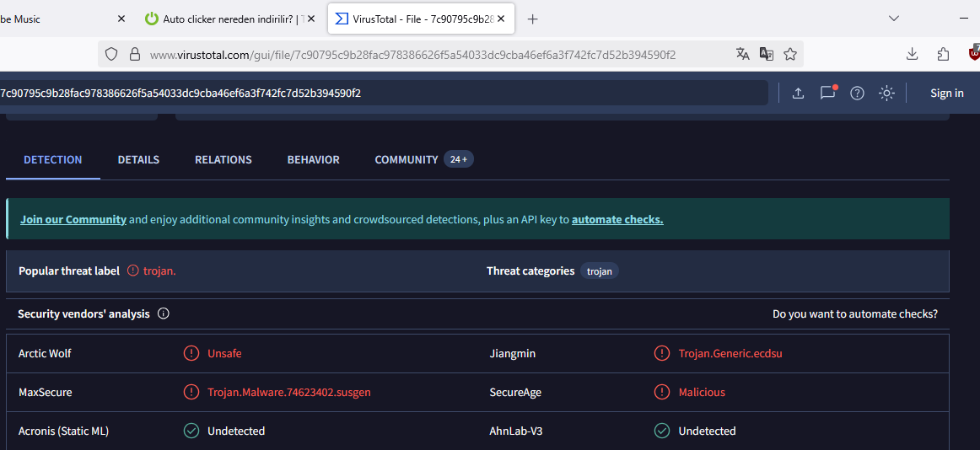The width and height of the screenshot is (980, 450).
Task: Switch to the DETAILS tab
Action: [139, 160]
